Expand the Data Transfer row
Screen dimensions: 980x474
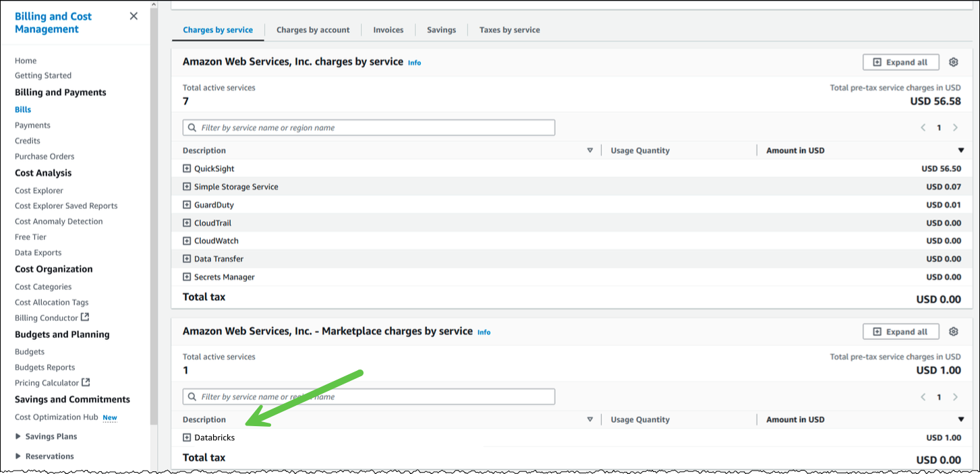coord(187,259)
